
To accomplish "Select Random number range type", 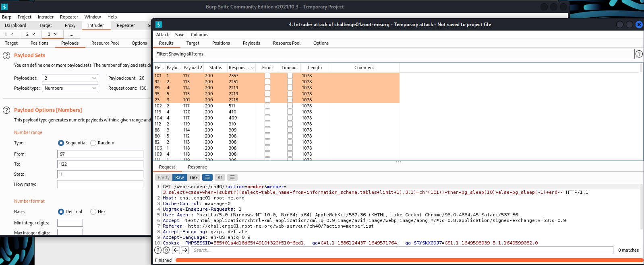I will pos(93,143).
